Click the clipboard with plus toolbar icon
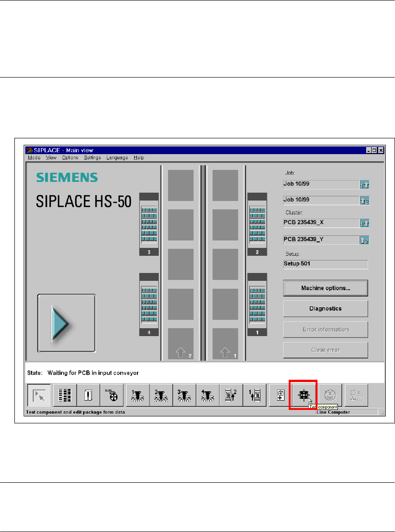 pyautogui.click(x=281, y=395)
